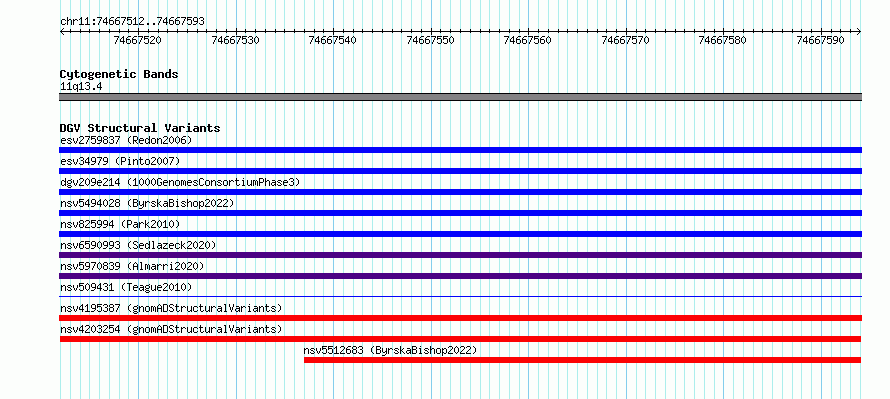Click the blue bar below nsv825994
The height and width of the screenshot is (399, 890).
[x=460, y=234]
